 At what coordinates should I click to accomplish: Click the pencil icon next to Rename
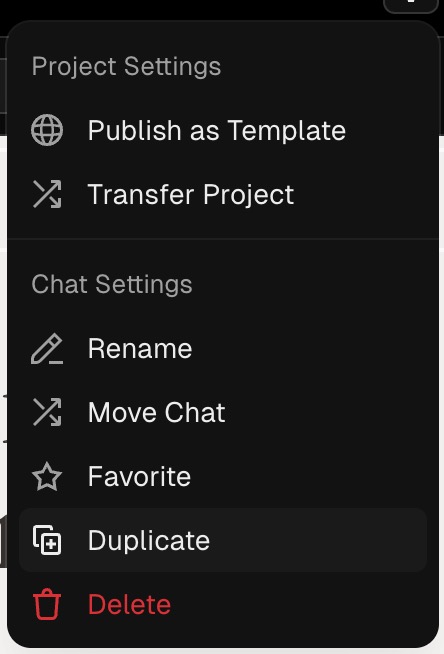pyautogui.click(x=47, y=349)
